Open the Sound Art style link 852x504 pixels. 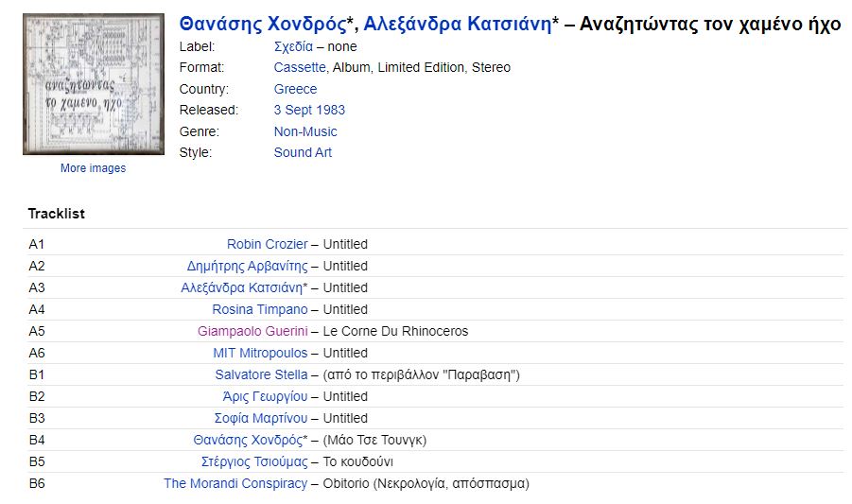(303, 152)
